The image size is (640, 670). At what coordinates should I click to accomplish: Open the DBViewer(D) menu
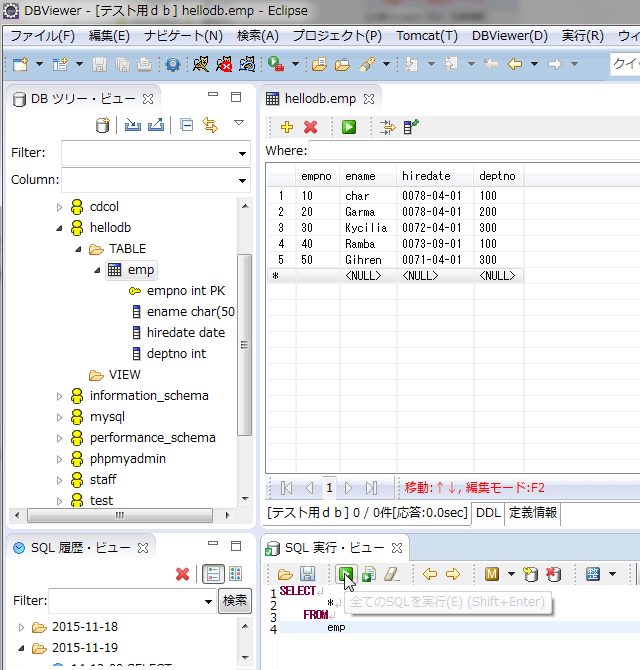point(510,36)
